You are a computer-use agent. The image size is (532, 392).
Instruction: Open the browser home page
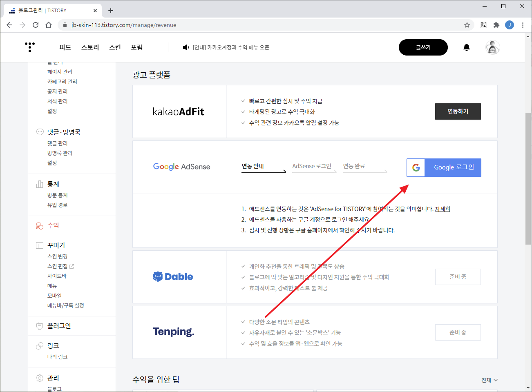(49, 25)
